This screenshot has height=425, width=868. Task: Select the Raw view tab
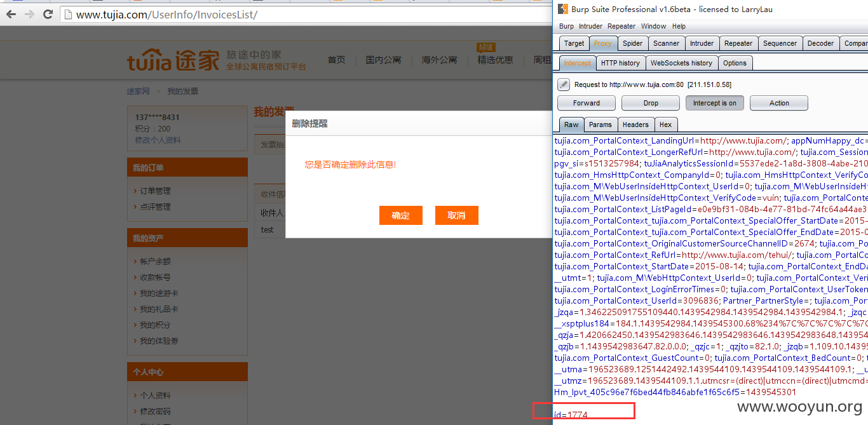pyautogui.click(x=571, y=125)
